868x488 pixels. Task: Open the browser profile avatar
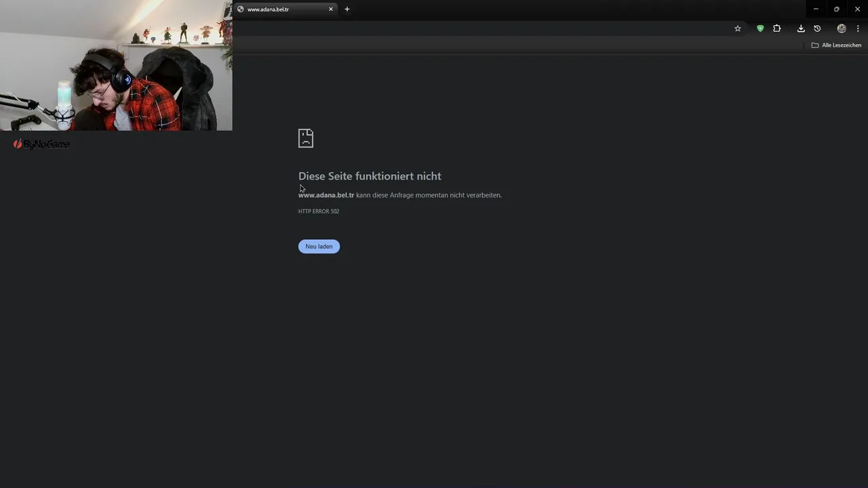click(842, 28)
